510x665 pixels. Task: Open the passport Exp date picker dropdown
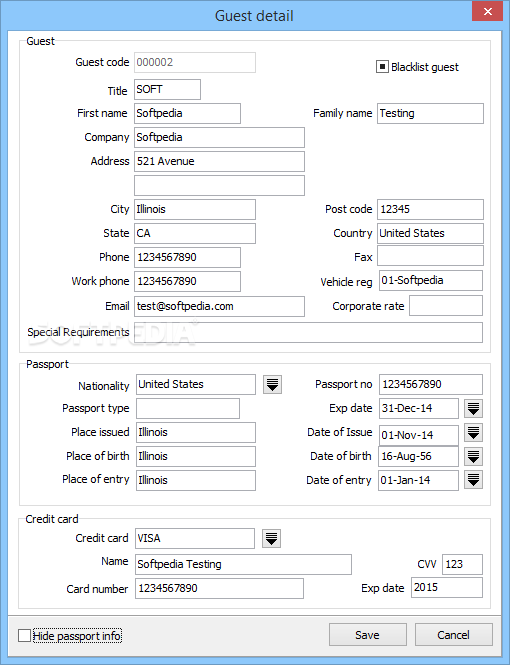[x=473, y=408]
